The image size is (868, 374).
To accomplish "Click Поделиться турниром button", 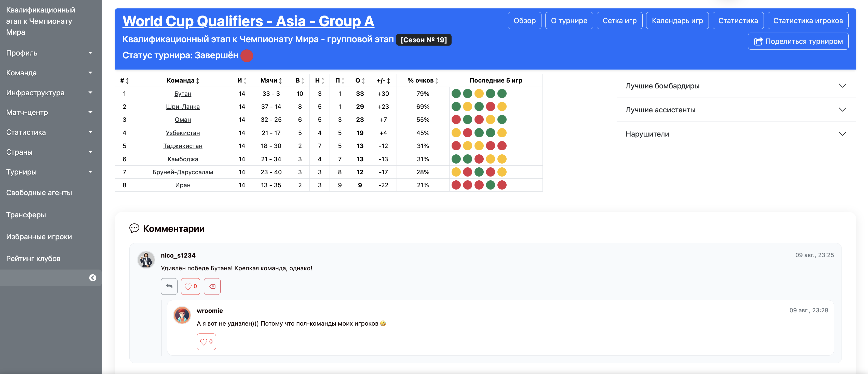I will tap(798, 41).
